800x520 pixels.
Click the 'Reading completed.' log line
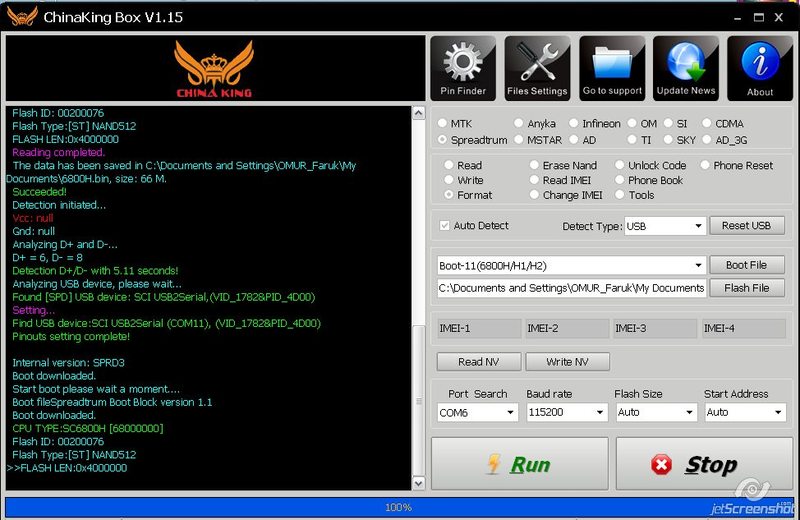[x=59, y=152]
